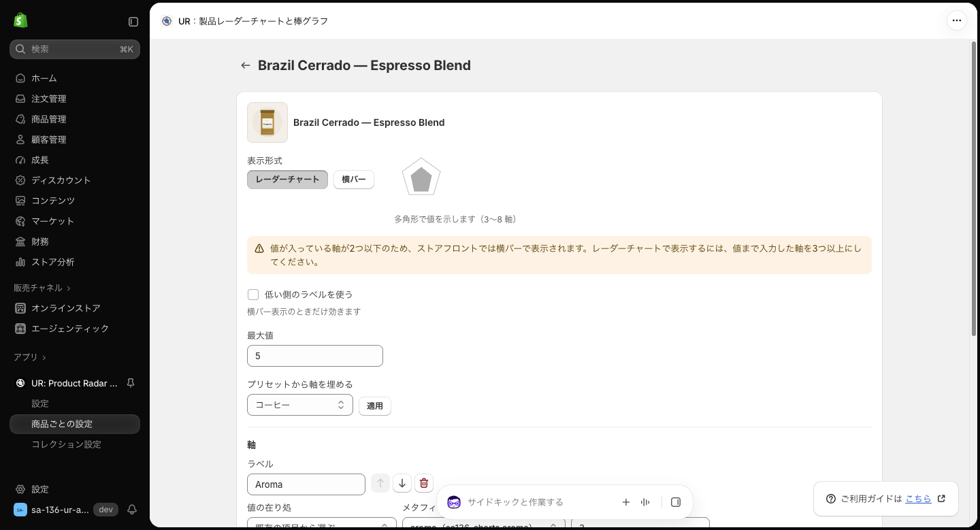980x530 pixels.
Task: Open app 設定 sub-item under UR
Action: click(75, 403)
